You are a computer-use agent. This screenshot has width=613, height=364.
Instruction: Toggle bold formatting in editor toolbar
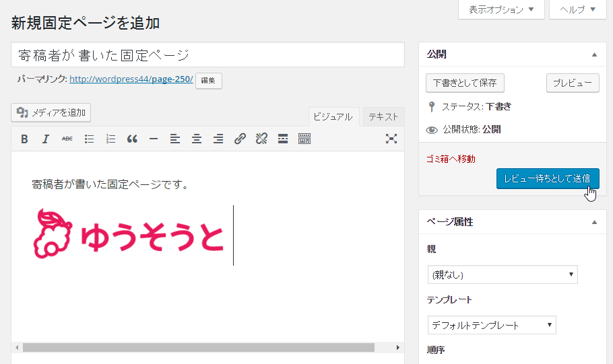(x=24, y=139)
